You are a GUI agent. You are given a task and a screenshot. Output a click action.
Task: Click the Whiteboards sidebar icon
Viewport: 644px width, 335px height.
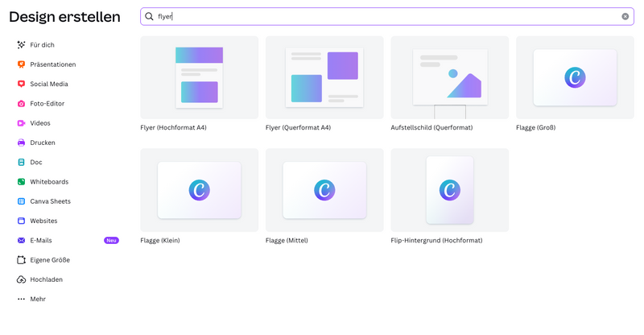click(x=21, y=182)
